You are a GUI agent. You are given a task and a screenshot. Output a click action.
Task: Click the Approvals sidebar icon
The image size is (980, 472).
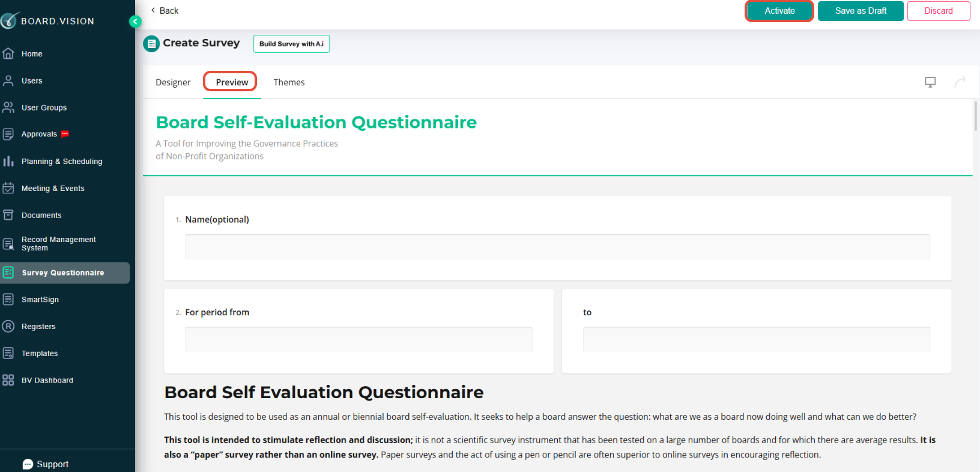pyautogui.click(x=8, y=134)
